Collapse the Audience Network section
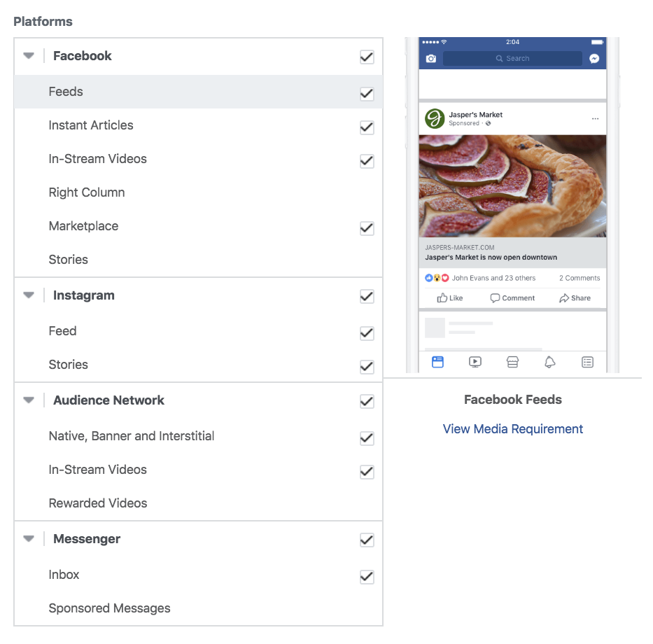The height and width of the screenshot is (644, 653). (x=29, y=400)
